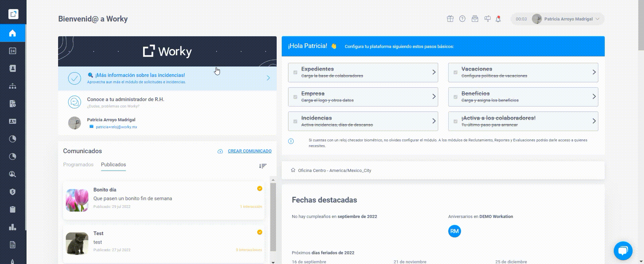Switch to the Programados tab
This screenshot has height=264, width=644.
pyautogui.click(x=78, y=165)
